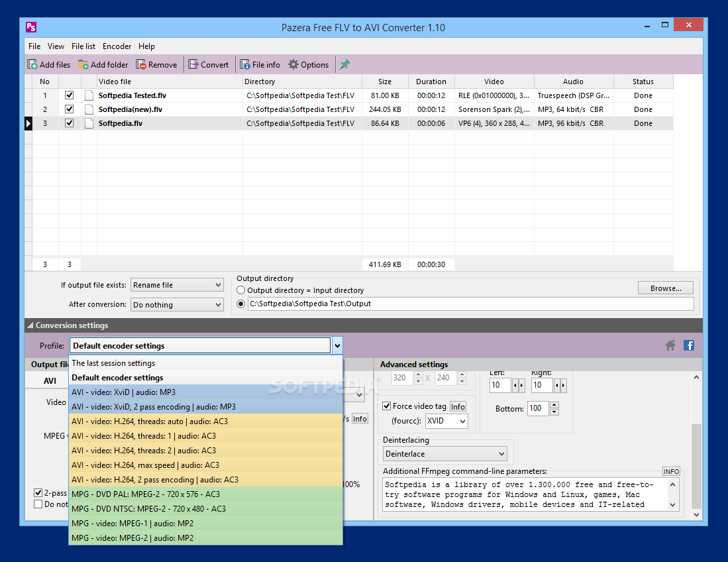Click the Info button next to Force video tag
The width and height of the screenshot is (728, 562).
click(458, 406)
